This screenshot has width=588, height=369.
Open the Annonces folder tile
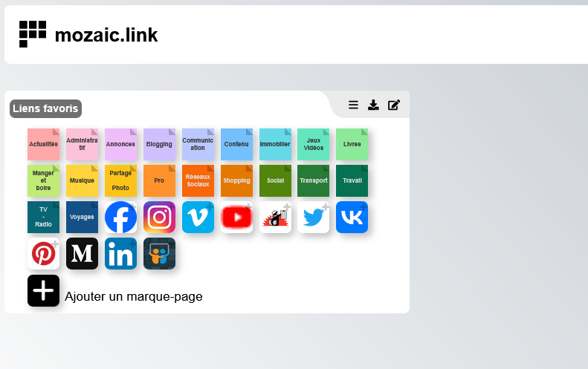pyautogui.click(x=120, y=144)
